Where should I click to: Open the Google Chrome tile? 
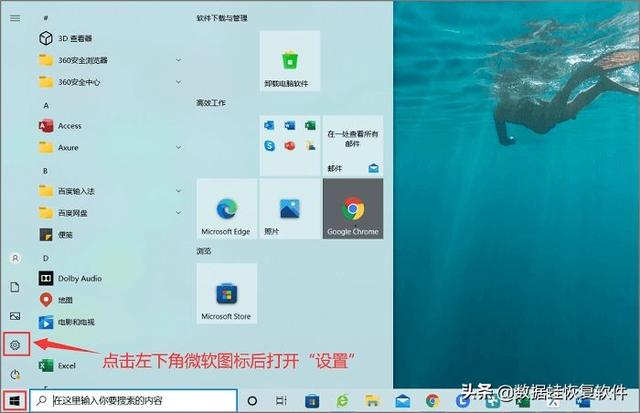point(353,209)
